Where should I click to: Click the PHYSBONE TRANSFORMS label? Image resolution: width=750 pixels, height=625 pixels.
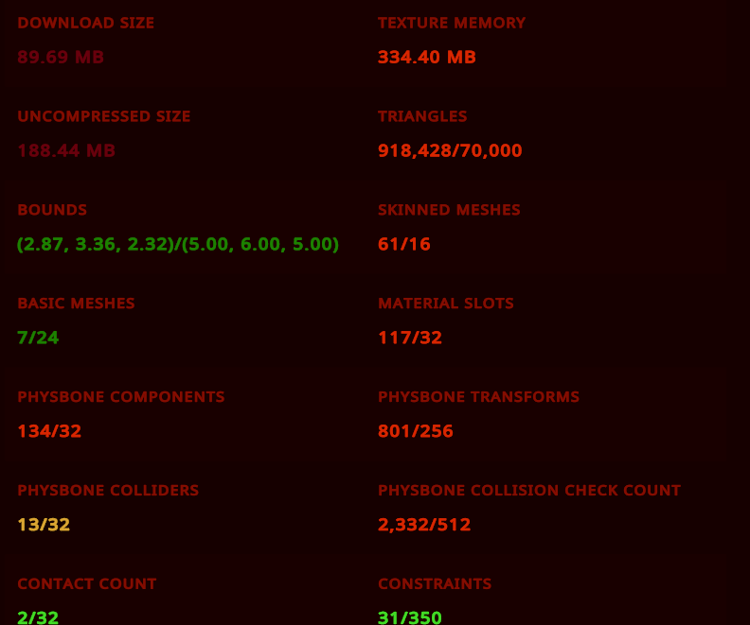point(478,397)
